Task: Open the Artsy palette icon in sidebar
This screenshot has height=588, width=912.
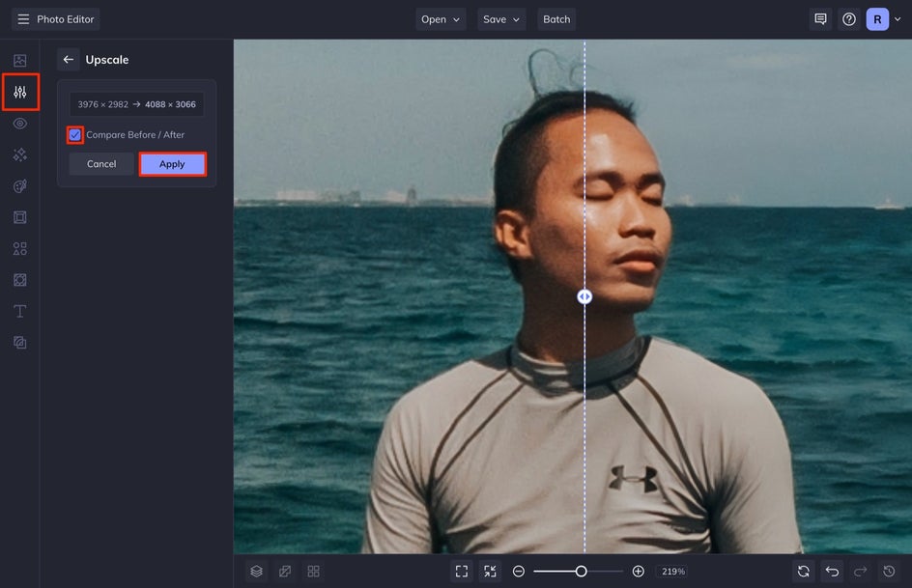Action: (x=20, y=186)
